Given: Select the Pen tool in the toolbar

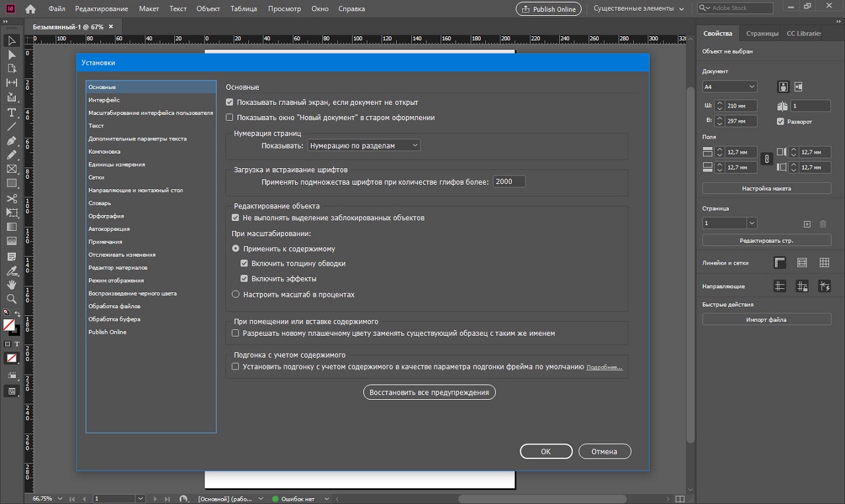Looking at the screenshot, I should point(11,141).
